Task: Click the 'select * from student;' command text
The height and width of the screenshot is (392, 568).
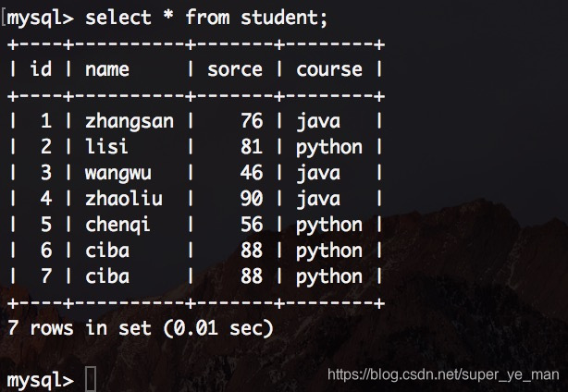Action: [x=206, y=18]
